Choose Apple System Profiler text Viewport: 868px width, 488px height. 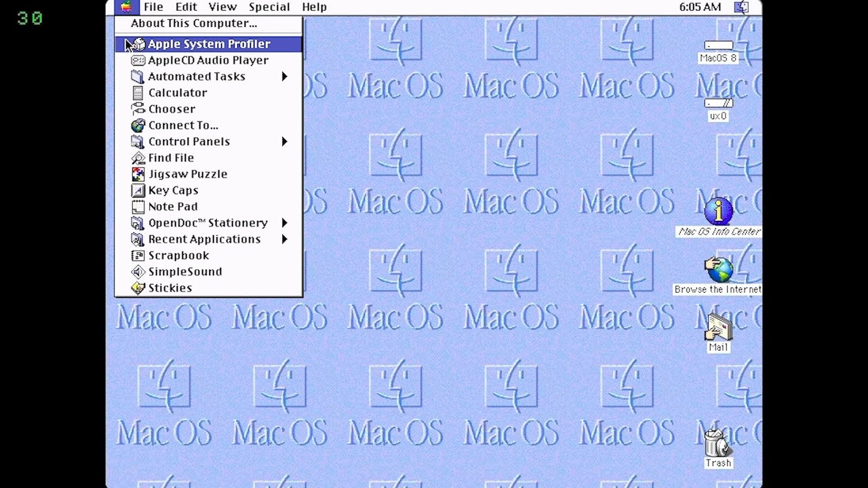click(x=209, y=44)
